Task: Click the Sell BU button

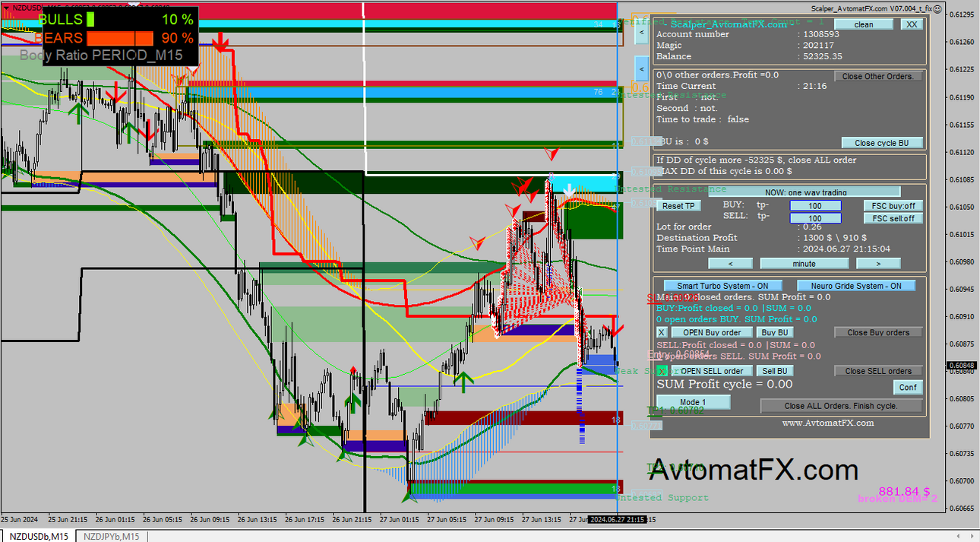Action: click(x=775, y=371)
